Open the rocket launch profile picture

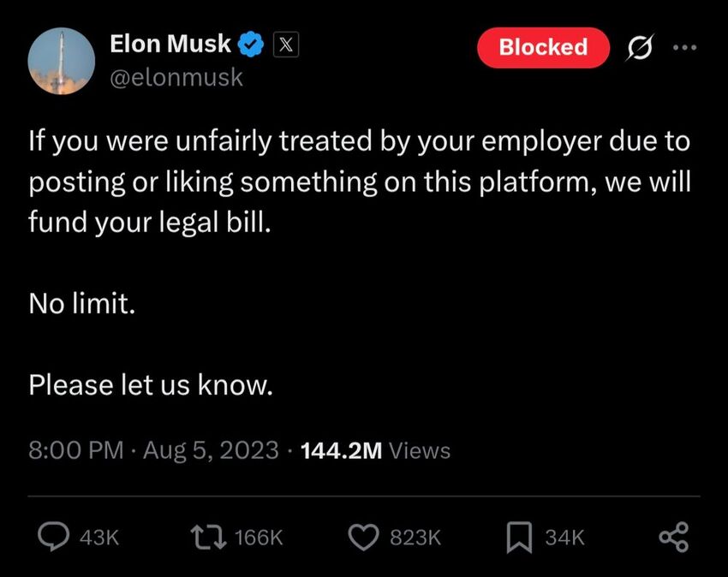62,61
